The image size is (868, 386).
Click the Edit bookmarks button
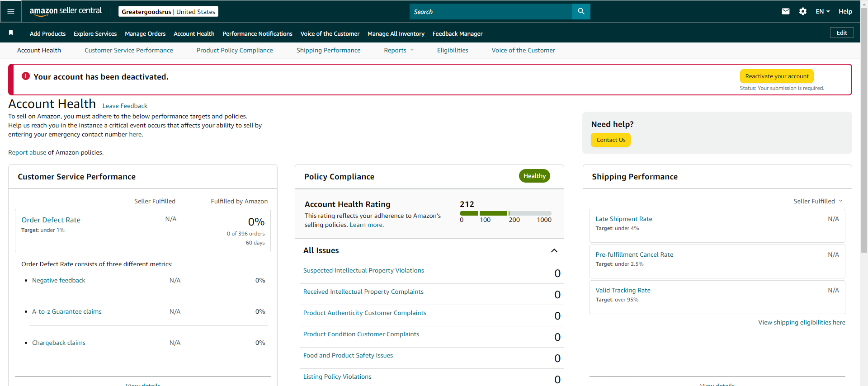(x=842, y=33)
